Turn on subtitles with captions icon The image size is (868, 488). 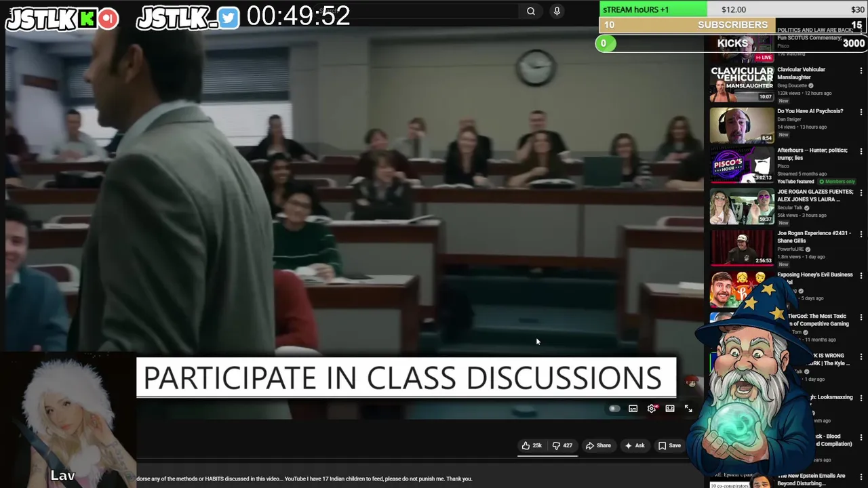633,409
